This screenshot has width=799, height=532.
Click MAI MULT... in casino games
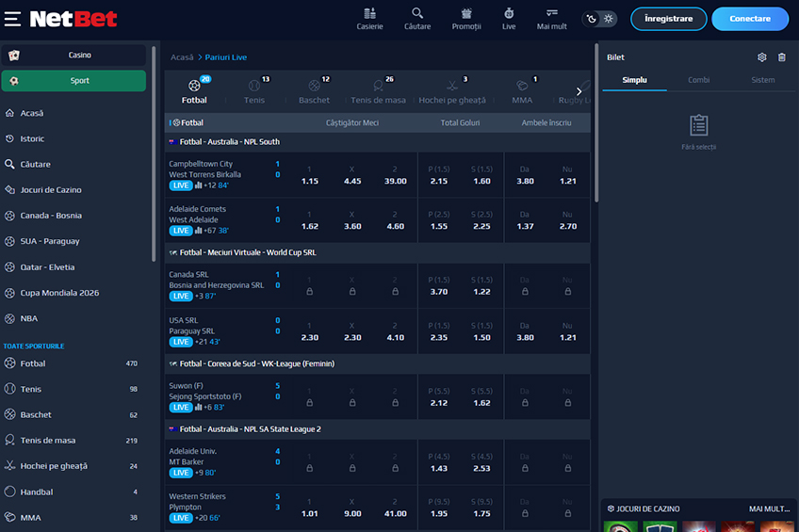pos(769,508)
